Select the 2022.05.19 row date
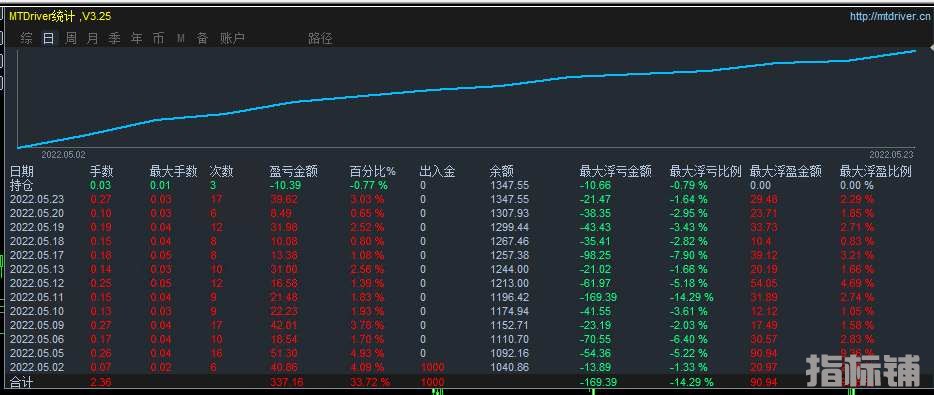Image resolution: width=934 pixels, height=395 pixels. (x=37, y=228)
